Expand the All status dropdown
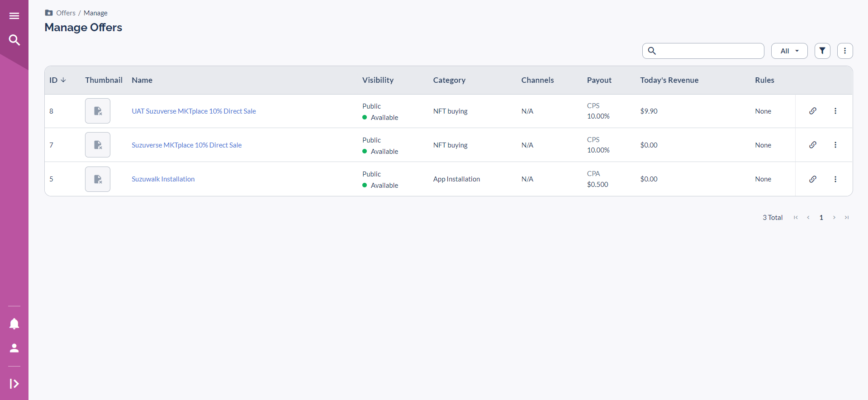The height and width of the screenshot is (400, 868). click(x=789, y=51)
